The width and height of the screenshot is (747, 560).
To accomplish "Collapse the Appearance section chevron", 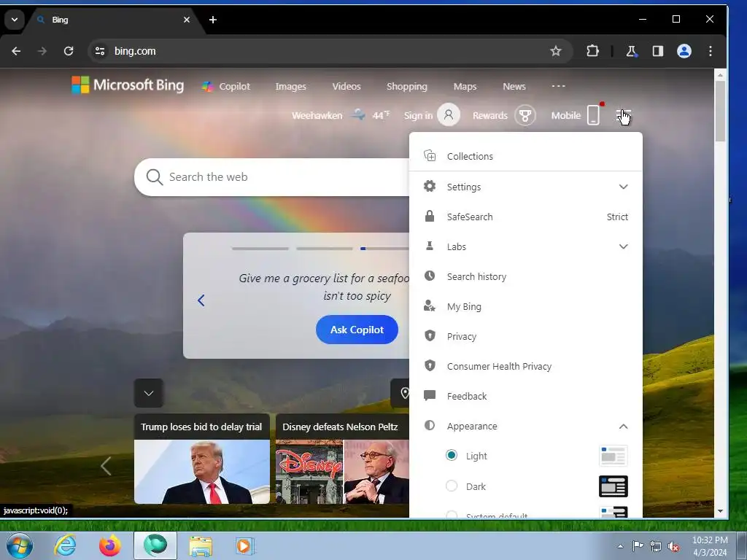I will point(623,426).
